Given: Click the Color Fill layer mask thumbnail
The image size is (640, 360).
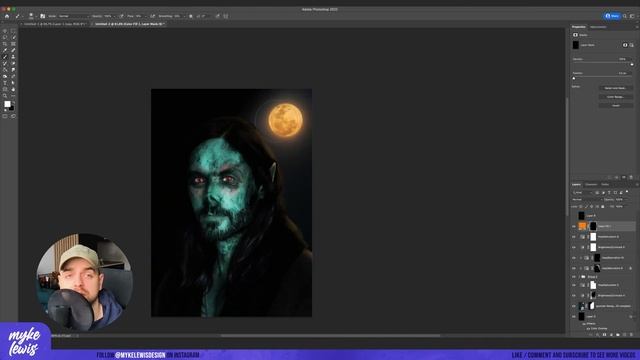Looking at the screenshot, I should [x=593, y=226].
